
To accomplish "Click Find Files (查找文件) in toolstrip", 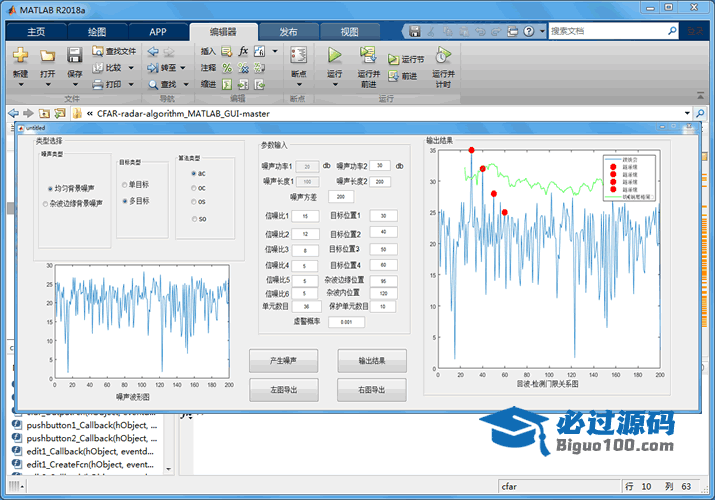I will pyautogui.click(x=114, y=51).
